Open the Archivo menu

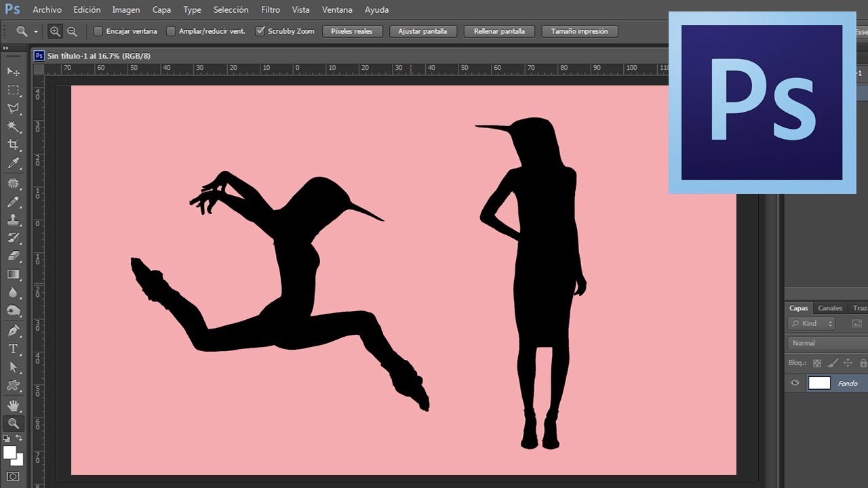47,9
